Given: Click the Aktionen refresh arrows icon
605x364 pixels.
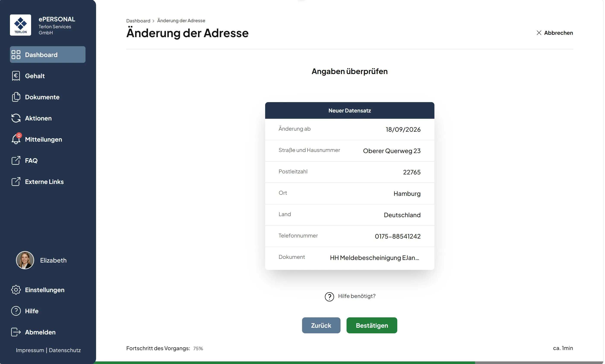Looking at the screenshot, I should coord(16,118).
